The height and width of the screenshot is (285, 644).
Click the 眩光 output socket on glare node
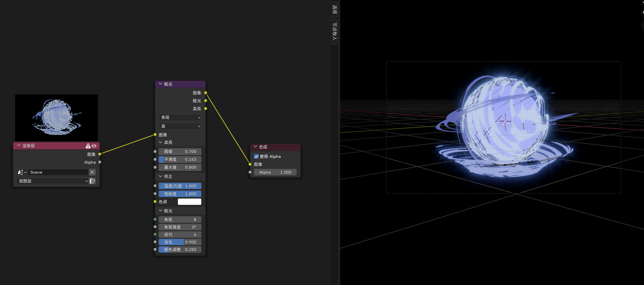tap(205, 101)
